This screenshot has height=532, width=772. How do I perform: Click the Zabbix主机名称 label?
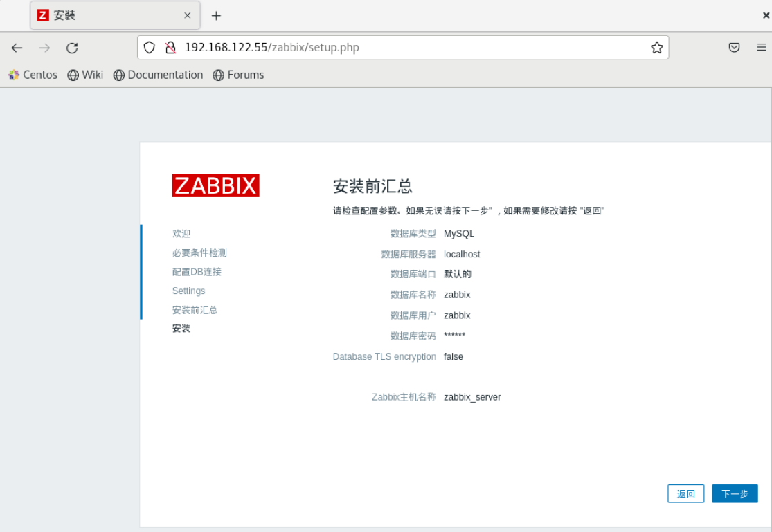404,397
